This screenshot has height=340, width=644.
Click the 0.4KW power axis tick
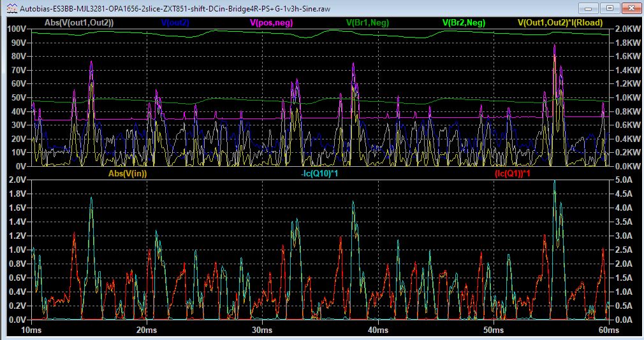(627, 139)
